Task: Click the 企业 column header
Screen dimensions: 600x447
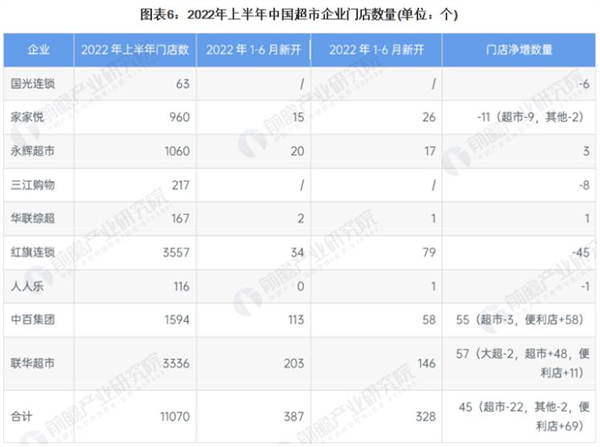Action: (38, 49)
